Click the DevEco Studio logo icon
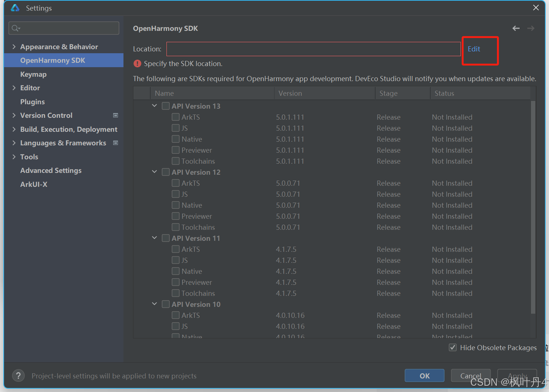 pos(15,8)
